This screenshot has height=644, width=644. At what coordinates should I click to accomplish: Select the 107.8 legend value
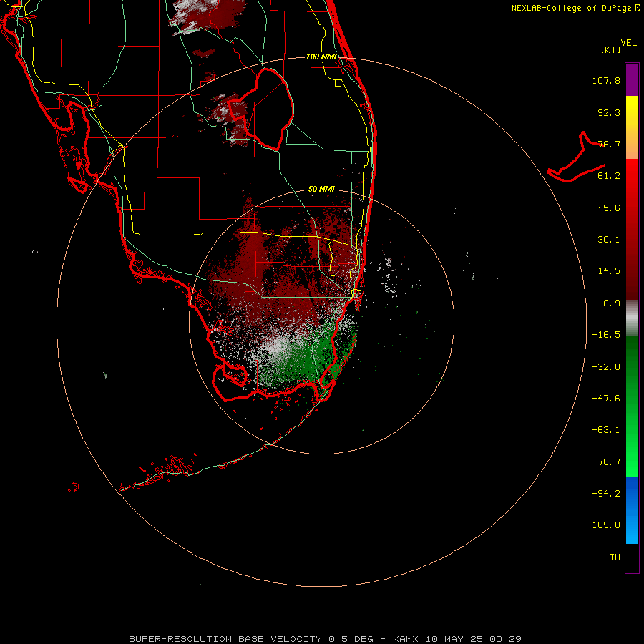click(606, 80)
